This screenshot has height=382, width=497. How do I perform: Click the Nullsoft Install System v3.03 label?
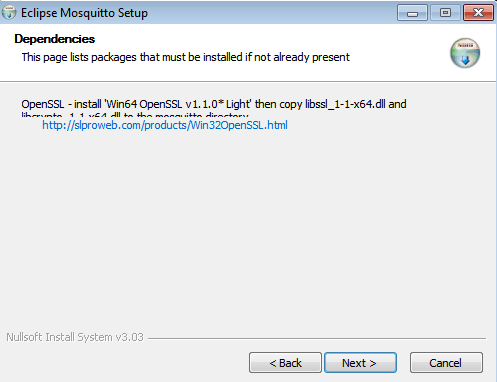[x=75, y=337]
